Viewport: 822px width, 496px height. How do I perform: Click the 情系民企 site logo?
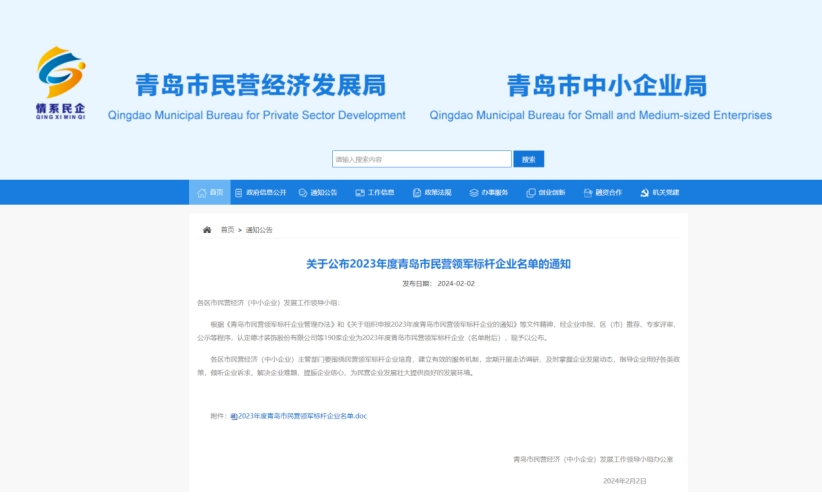[x=61, y=83]
